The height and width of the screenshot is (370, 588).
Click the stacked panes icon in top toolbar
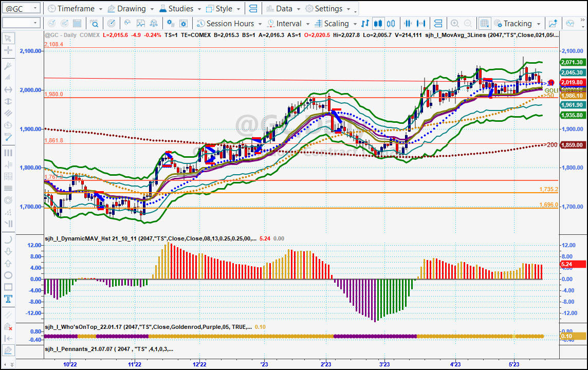click(x=253, y=9)
